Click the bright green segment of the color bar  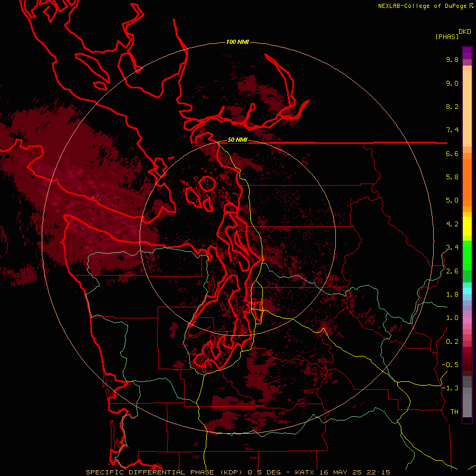click(467, 255)
